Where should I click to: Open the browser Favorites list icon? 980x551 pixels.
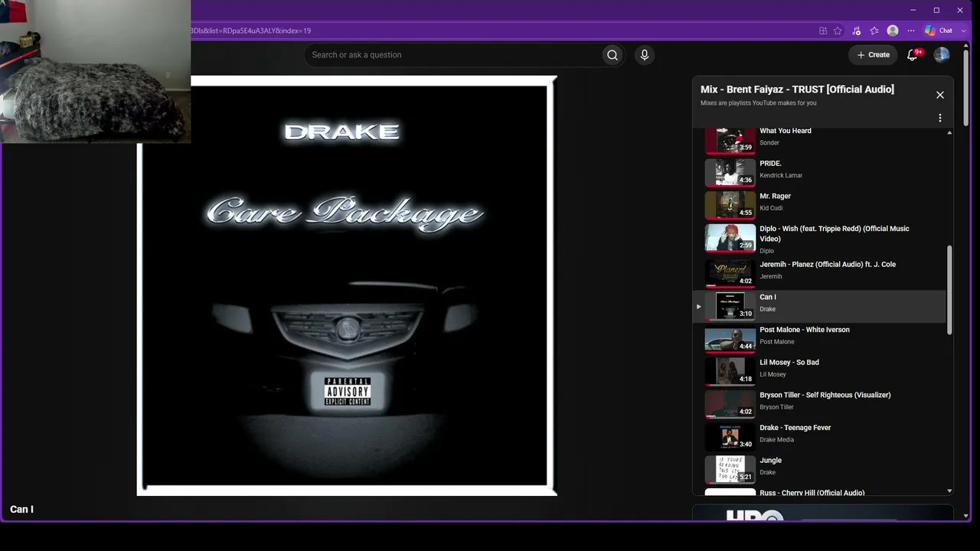[x=874, y=31]
